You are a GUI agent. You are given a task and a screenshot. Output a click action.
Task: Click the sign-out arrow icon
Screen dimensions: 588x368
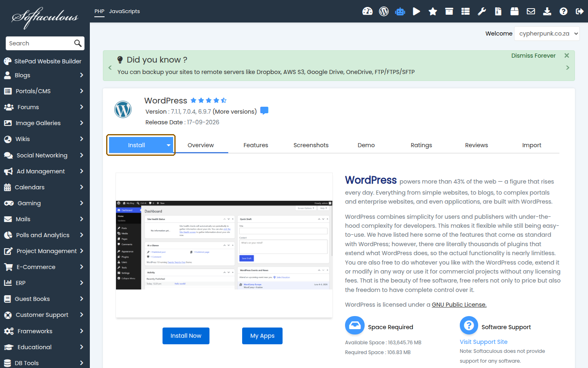click(580, 11)
